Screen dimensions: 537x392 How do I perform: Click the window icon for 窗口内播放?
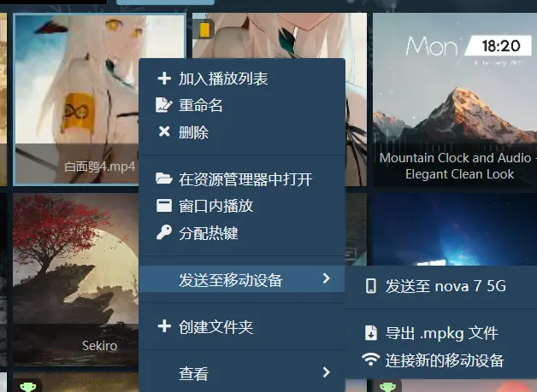pos(164,206)
